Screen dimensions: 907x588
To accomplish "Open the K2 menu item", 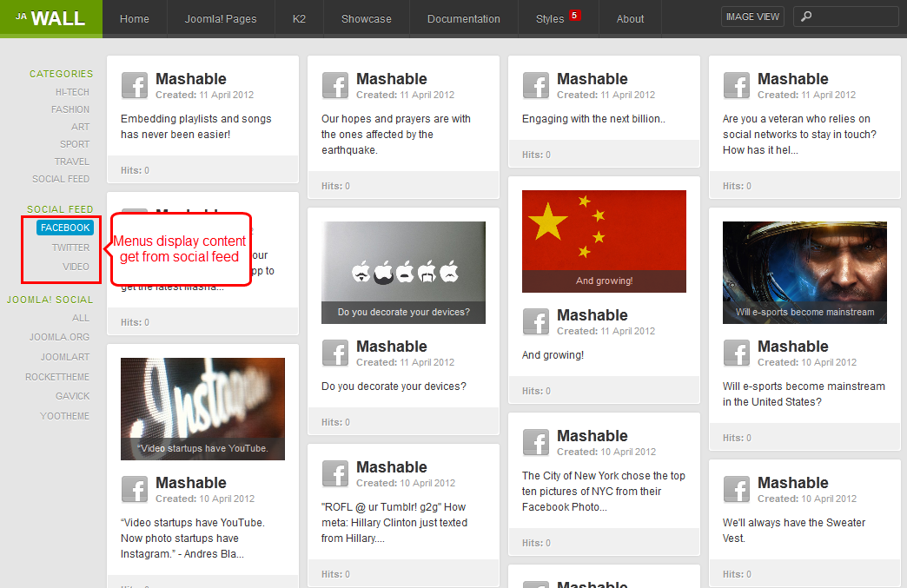I will [299, 18].
